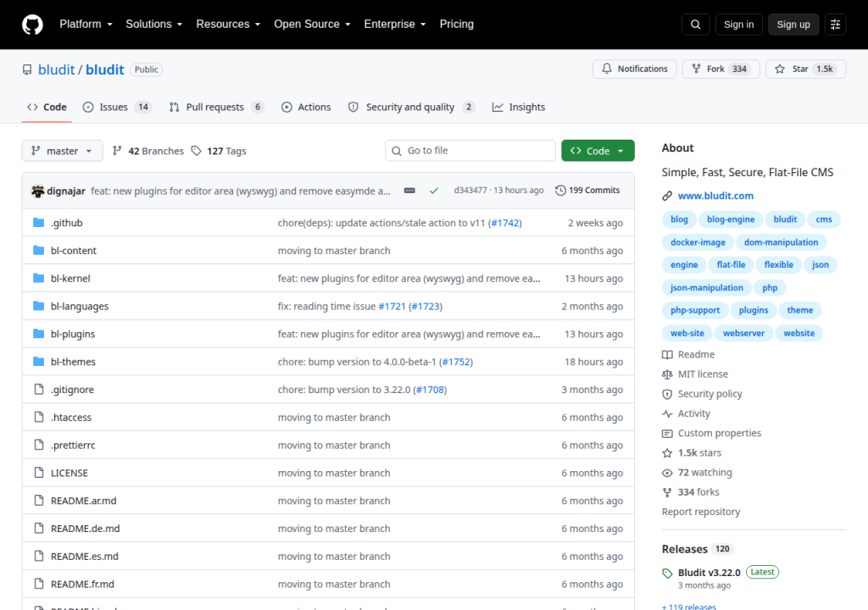Go to GitHub homepage logo
This screenshot has width=868, height=610.
32,25
